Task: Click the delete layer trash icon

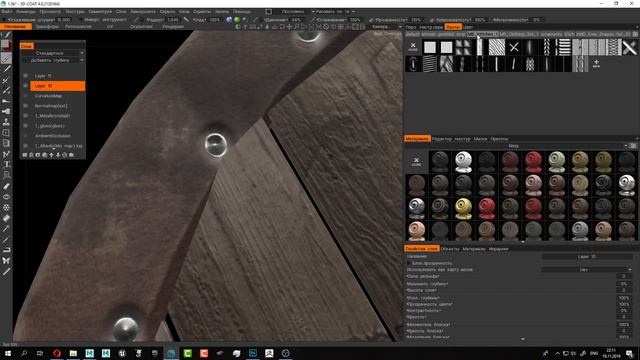Action: pos(31,155)
